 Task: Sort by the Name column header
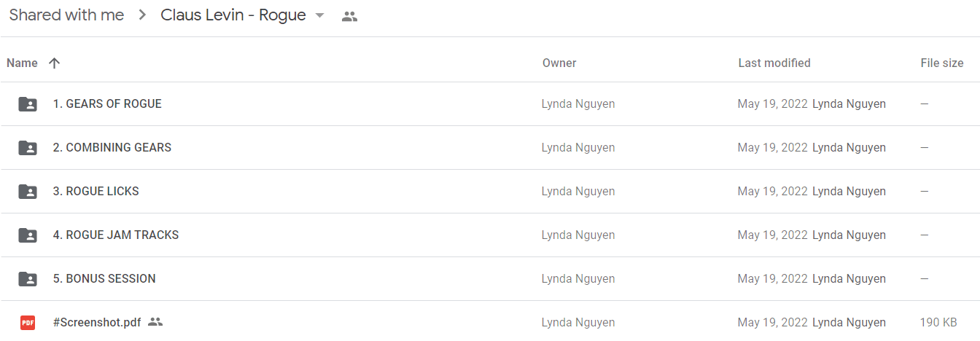22,63
